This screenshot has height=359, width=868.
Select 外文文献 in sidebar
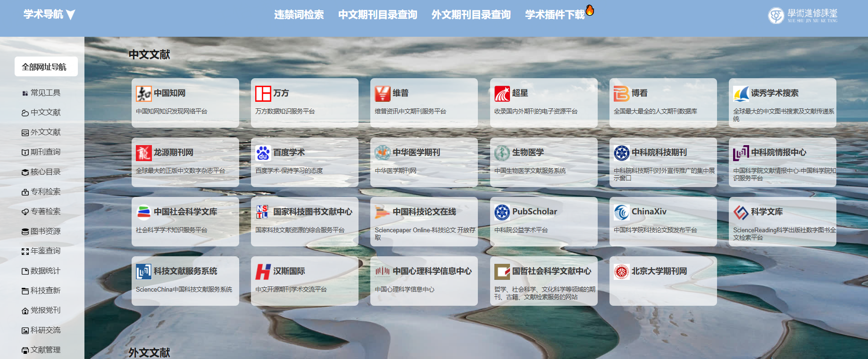pos(42,132)
